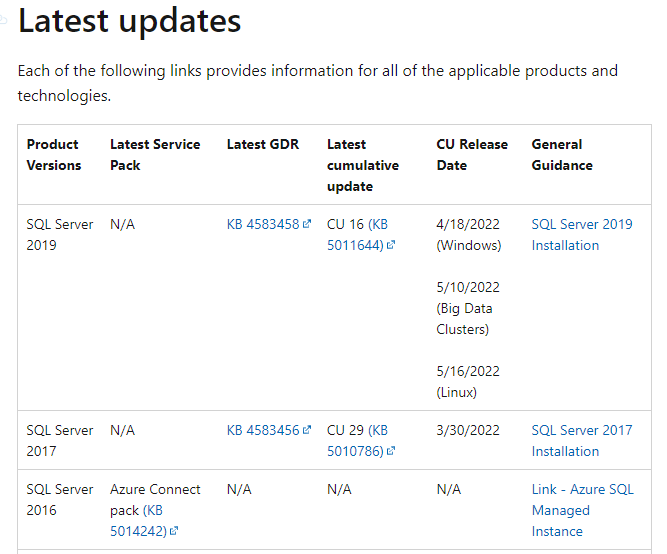667x554 pixels.
Task: Select the Latest Service Pack column header
Action: pyautogui.click(x=155, y=155)
